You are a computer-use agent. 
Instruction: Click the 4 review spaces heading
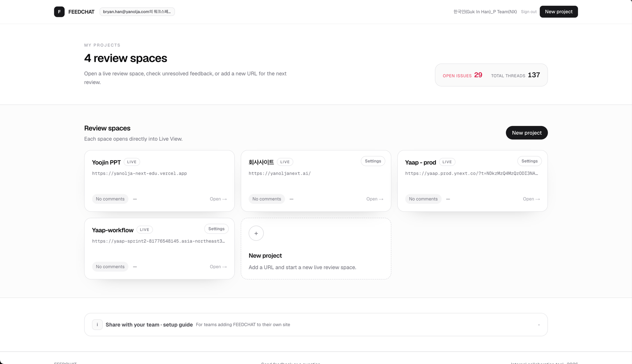pyautogui.click(x=125, y=58)
